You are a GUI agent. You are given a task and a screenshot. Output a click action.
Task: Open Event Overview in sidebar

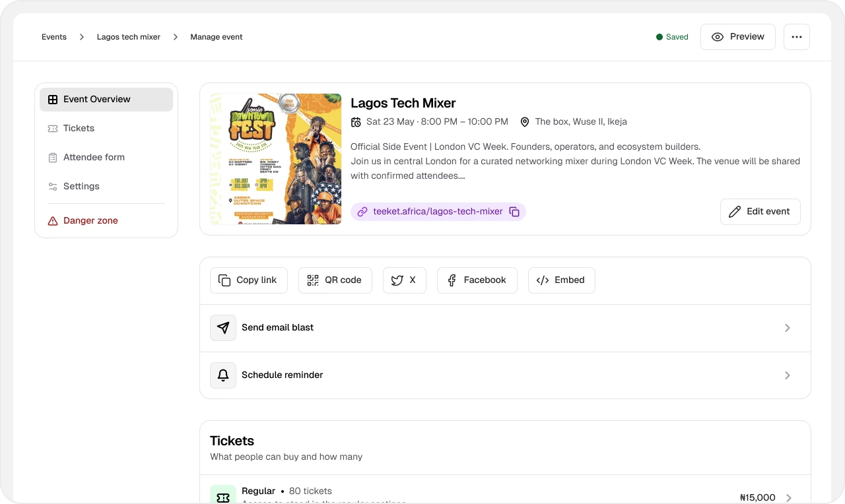coord(106,100)
